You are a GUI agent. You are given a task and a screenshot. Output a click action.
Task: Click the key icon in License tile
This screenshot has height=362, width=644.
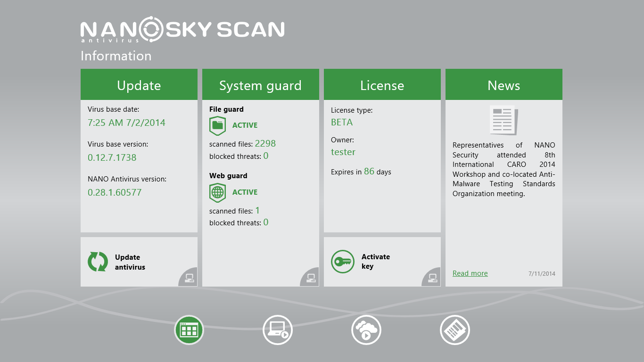(x=343, y=262)
